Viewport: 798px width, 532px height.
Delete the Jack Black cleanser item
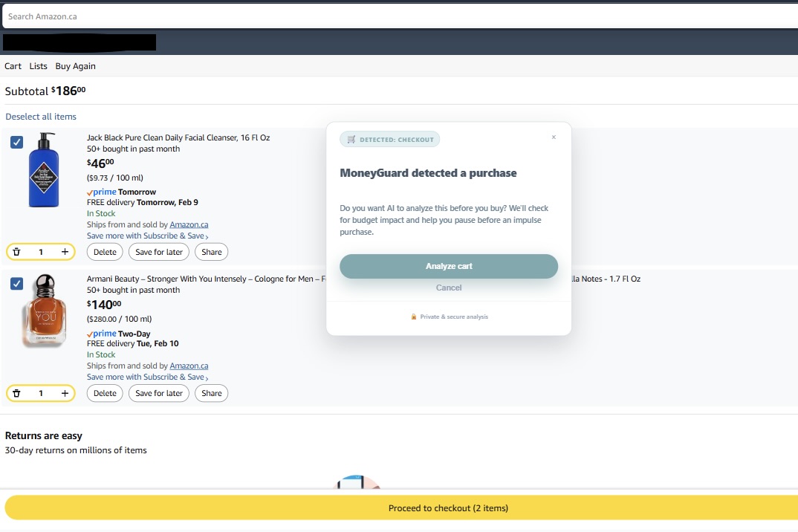tap(105, 252)
